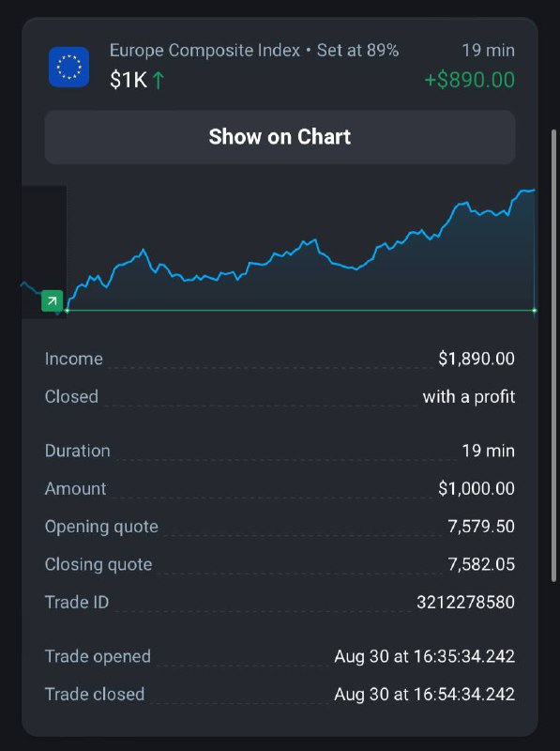Click the +$890.00 profit amount

point(470,80)
